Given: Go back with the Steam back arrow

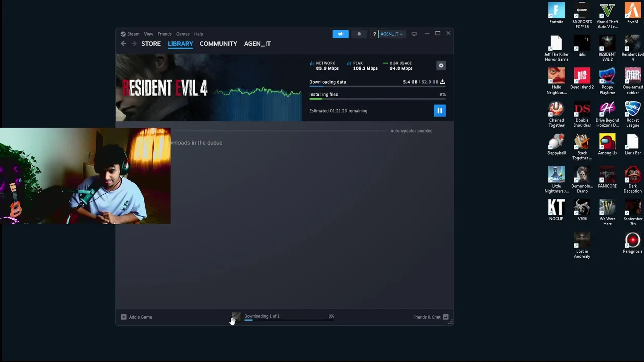Looking at the screenshot, I should click(123, 44).
